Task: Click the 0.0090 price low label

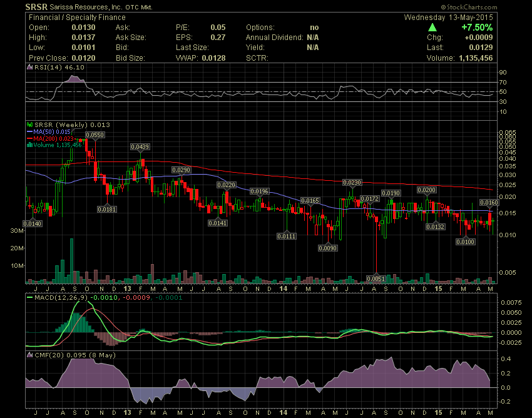Action: coord(327,248)
